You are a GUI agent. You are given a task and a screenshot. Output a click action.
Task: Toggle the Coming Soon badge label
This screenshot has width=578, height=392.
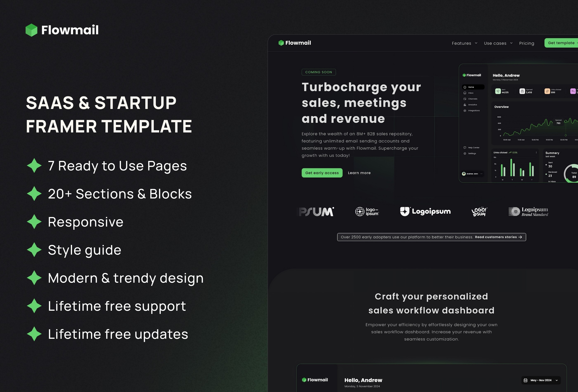tap(319, 72)
